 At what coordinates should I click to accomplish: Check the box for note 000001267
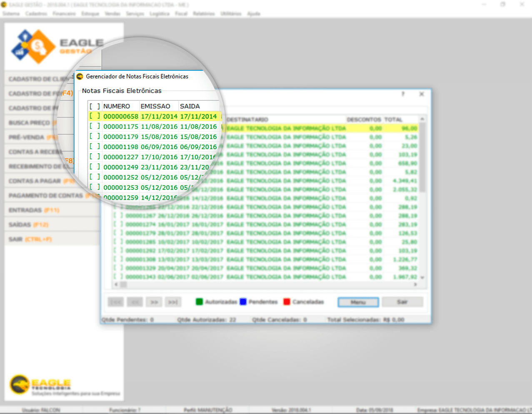pyautogui.click(x=119, y=216)
